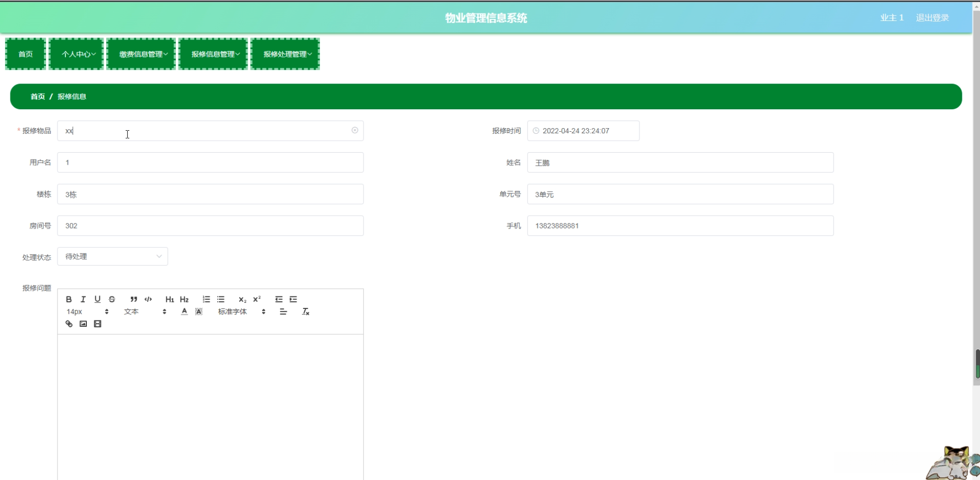Insert a blockquote in the editor
Screen dimensions: 980x480
click(134, 299)
